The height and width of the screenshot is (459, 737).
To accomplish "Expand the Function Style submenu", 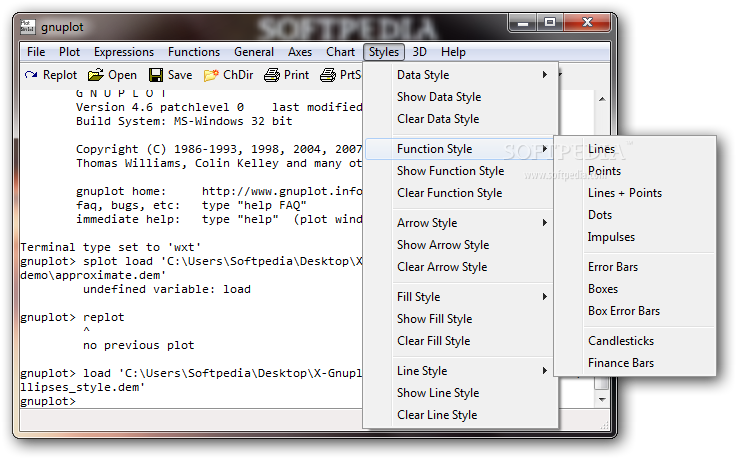I will [461, 149].
